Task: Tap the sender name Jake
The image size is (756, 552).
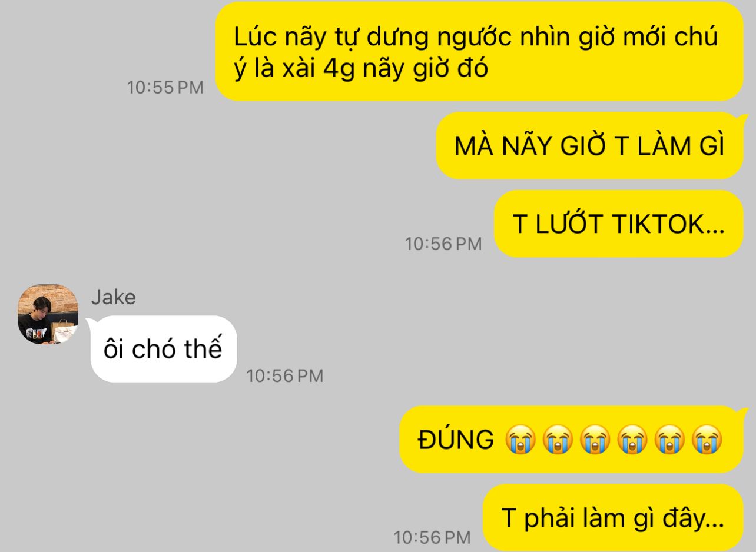Action: coord(113,297)
